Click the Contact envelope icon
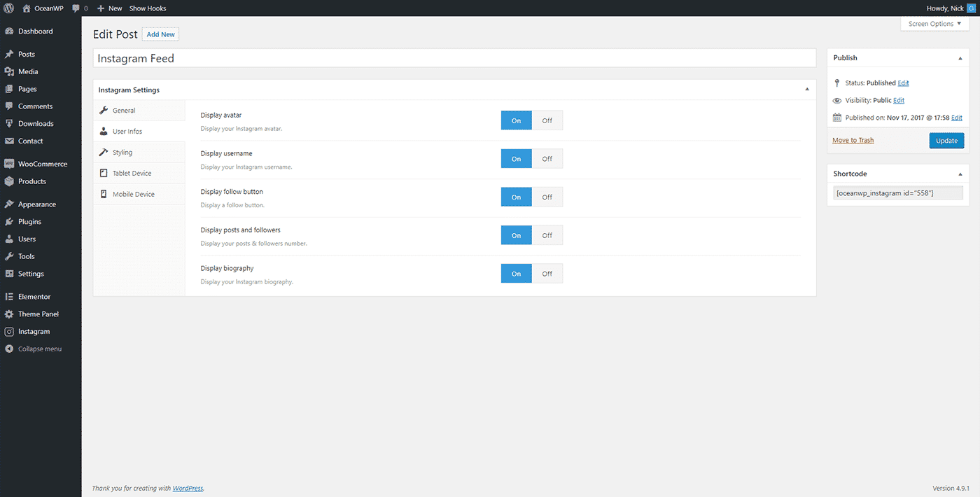The width and height of the screenshot is (980, 497). click(9, 141)
